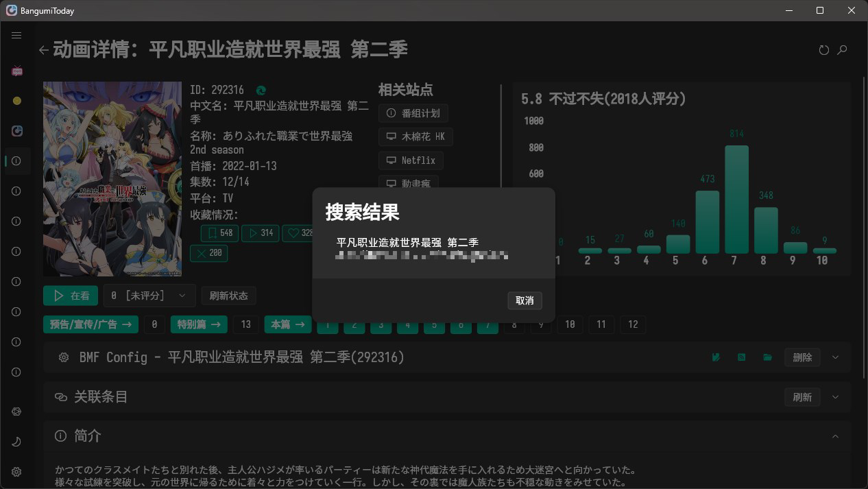Select episode 8 button

514,324
